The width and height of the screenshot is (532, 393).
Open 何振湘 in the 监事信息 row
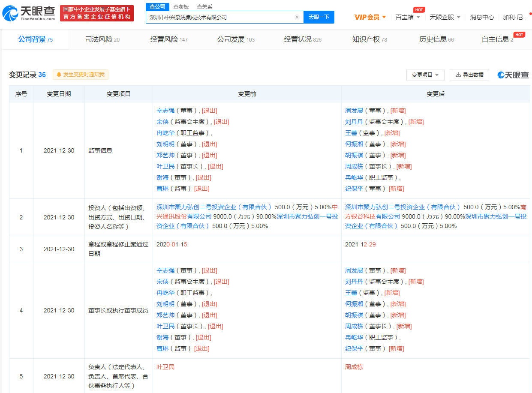coord(354,144)
